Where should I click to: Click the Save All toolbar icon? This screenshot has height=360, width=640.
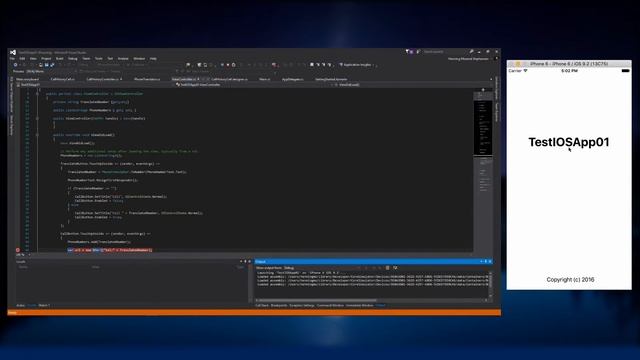52,65
